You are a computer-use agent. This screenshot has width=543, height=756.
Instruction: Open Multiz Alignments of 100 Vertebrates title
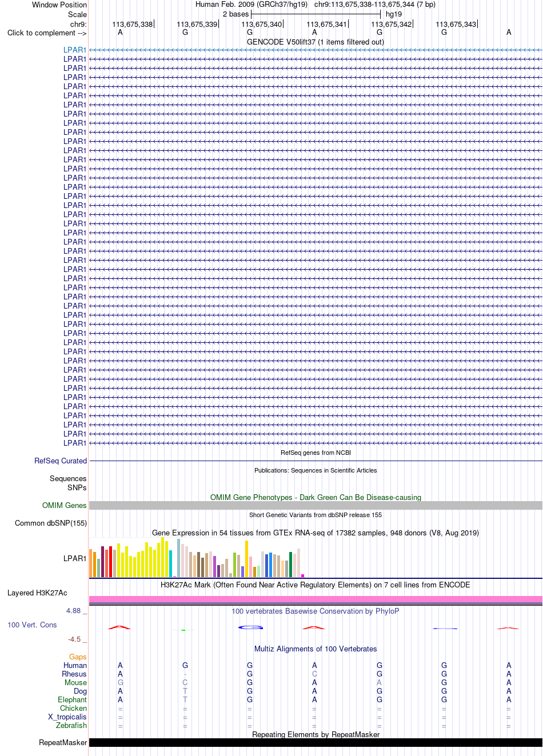(316, 649)
